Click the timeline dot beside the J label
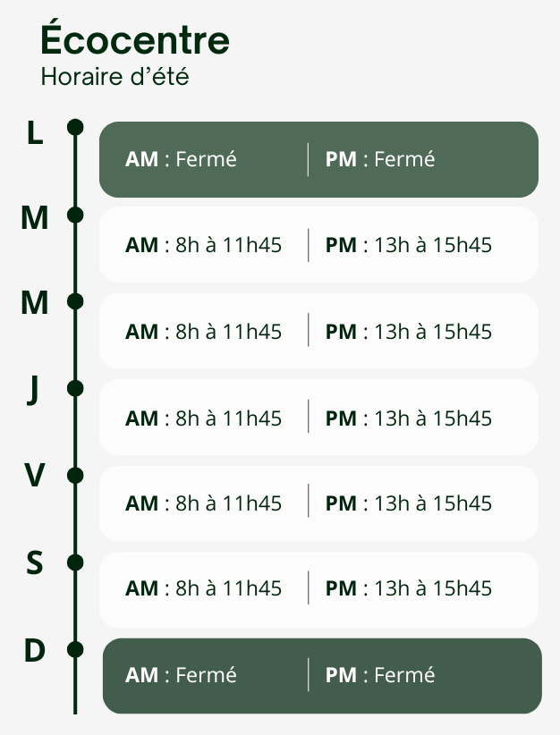Screen dimensions: 560x735 click(75, 388)
